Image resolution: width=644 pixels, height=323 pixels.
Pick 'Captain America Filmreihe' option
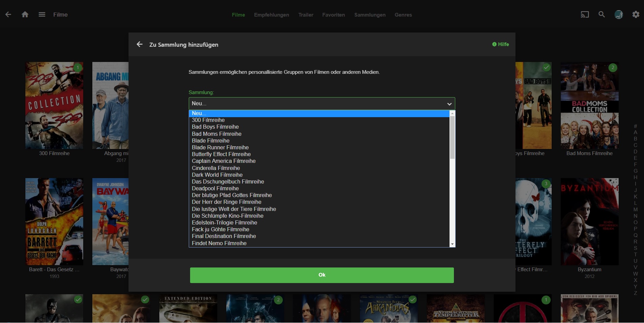coord(319,161)
